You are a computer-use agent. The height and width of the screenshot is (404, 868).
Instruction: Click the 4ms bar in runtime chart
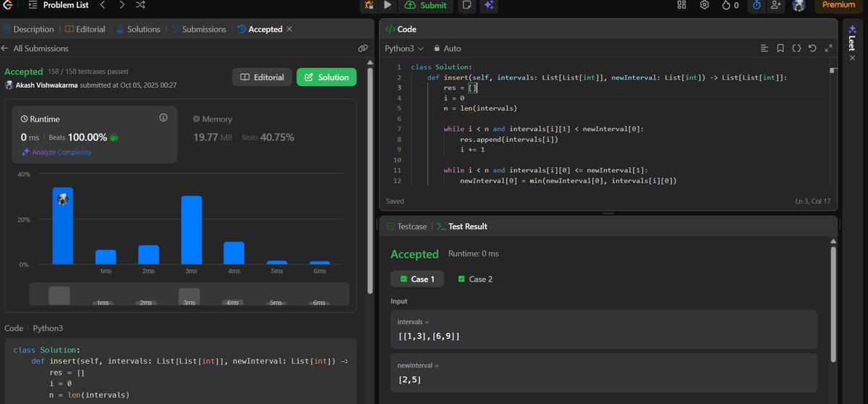pos(234,253)
